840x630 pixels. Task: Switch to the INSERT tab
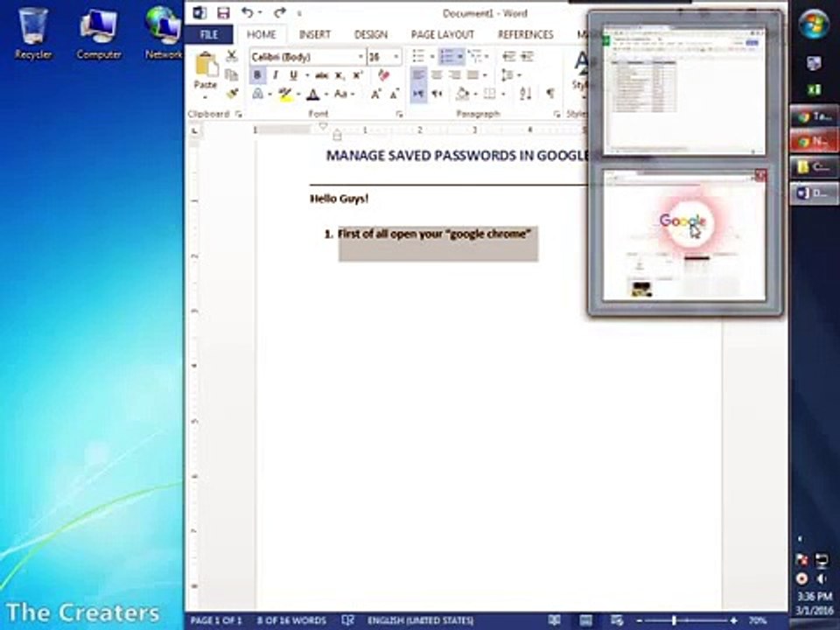pyautogui.click(x=314, y=35)
